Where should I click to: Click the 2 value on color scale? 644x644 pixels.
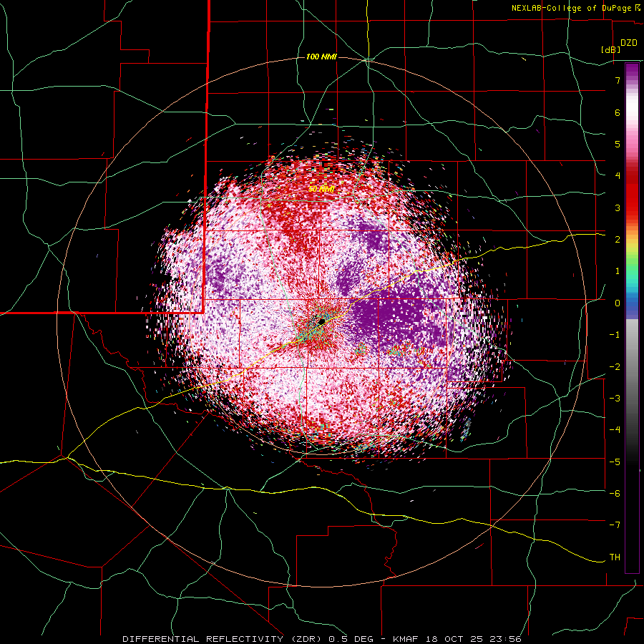(x=618, y=240)
